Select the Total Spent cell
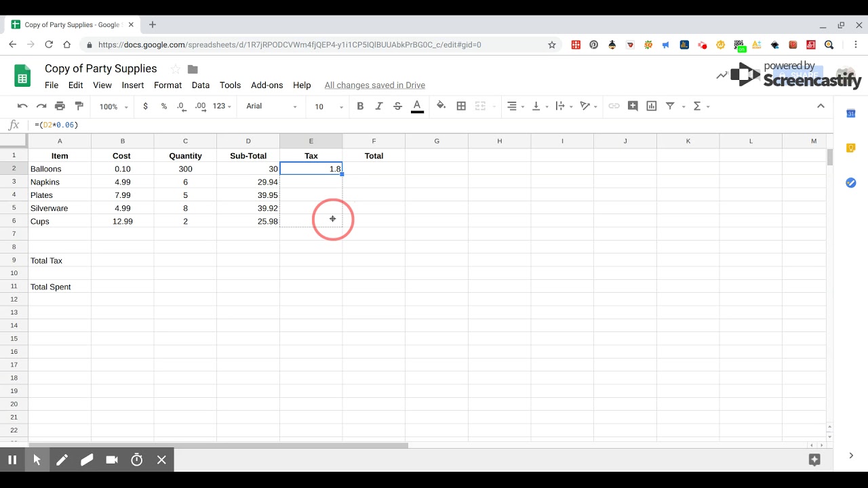The width and height of the screenshot is (868, 488). [x=60, y=287]
